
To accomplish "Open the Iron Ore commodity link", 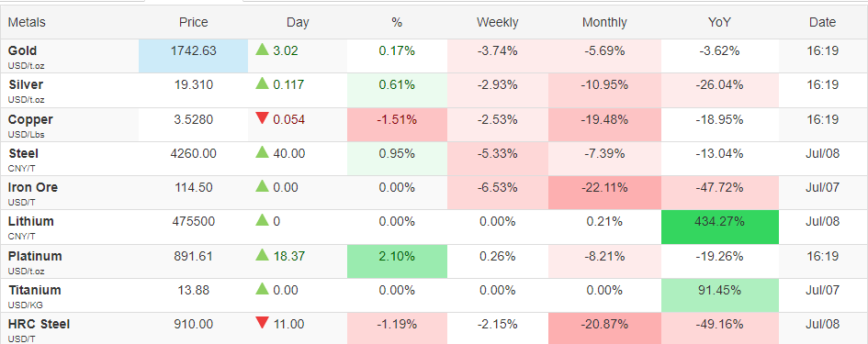I will click(33, 187).
